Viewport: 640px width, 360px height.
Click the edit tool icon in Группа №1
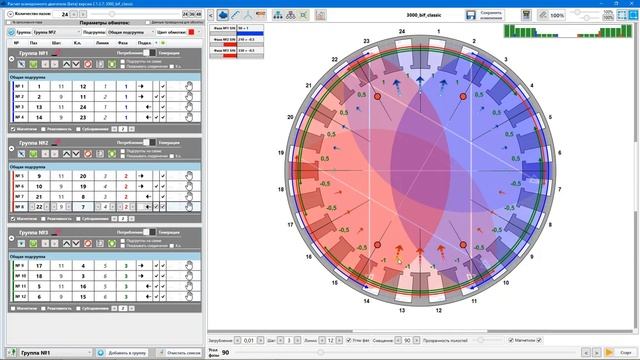click(21, 64)
